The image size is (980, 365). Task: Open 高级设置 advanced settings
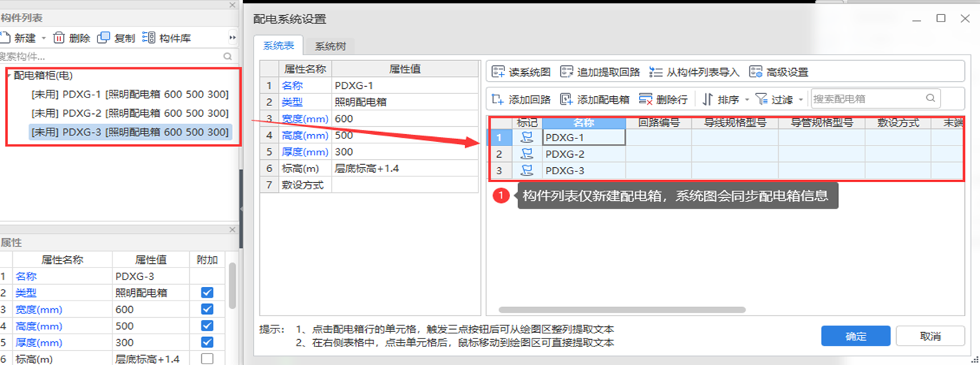coord(778,72)
